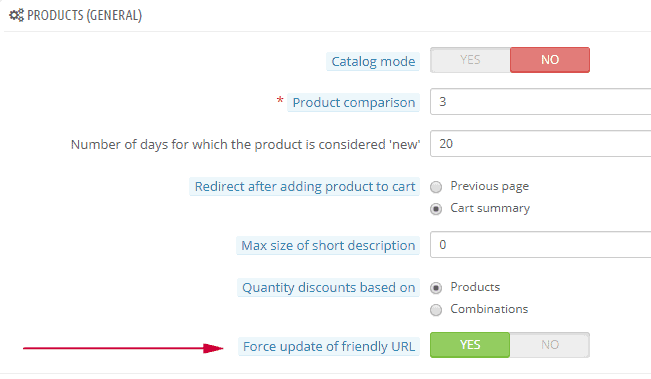Click the red arrow pointing to Force update
This screenshot has width=651, height=379.
click(123, 348)
